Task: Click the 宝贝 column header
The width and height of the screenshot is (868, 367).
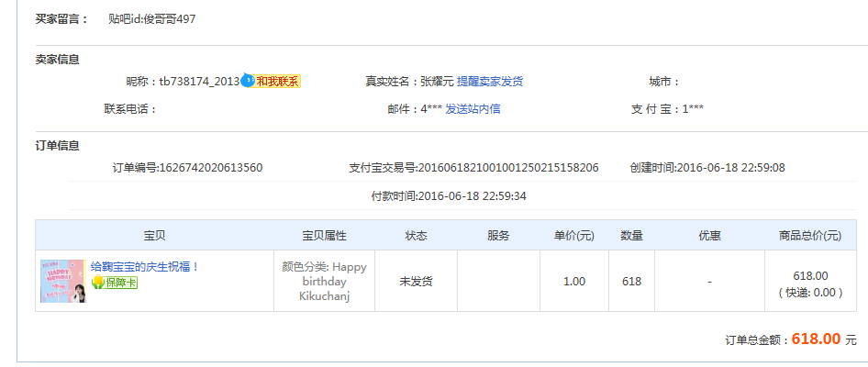Action: tap(154, 236)
